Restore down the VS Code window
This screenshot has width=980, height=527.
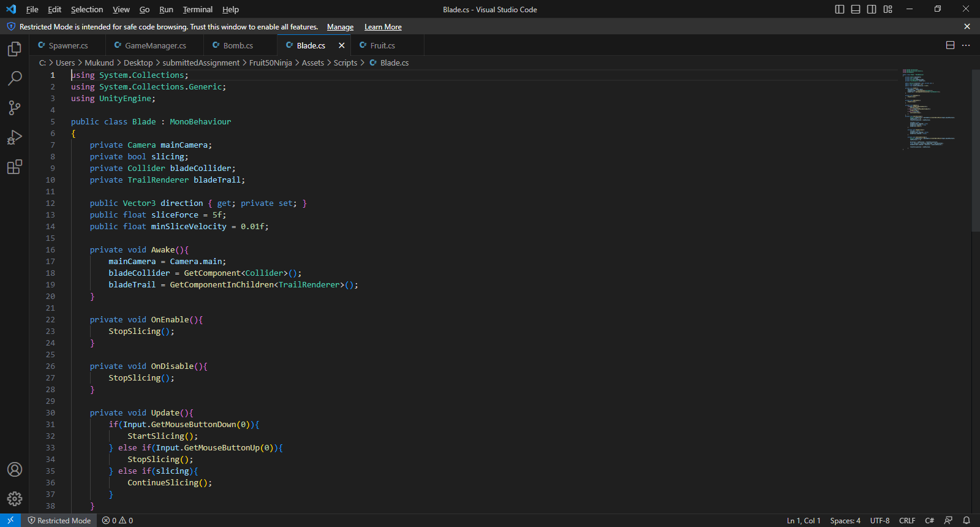938,9
